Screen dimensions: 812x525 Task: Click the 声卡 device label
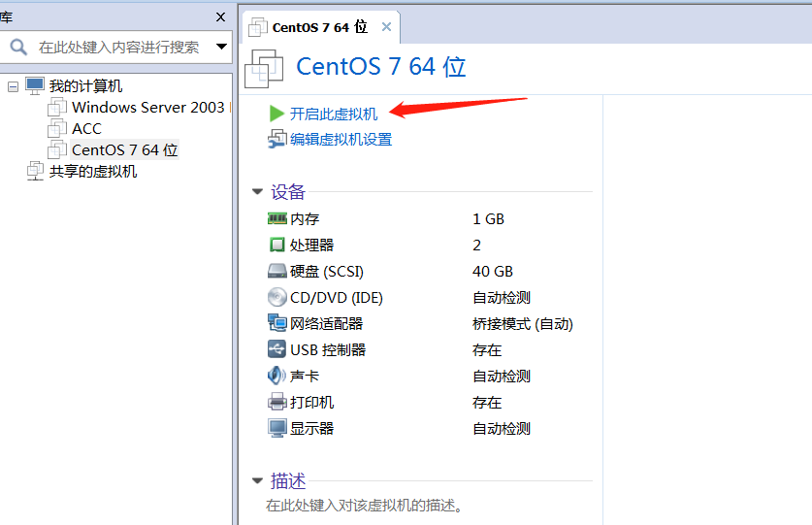click(305, 376)
